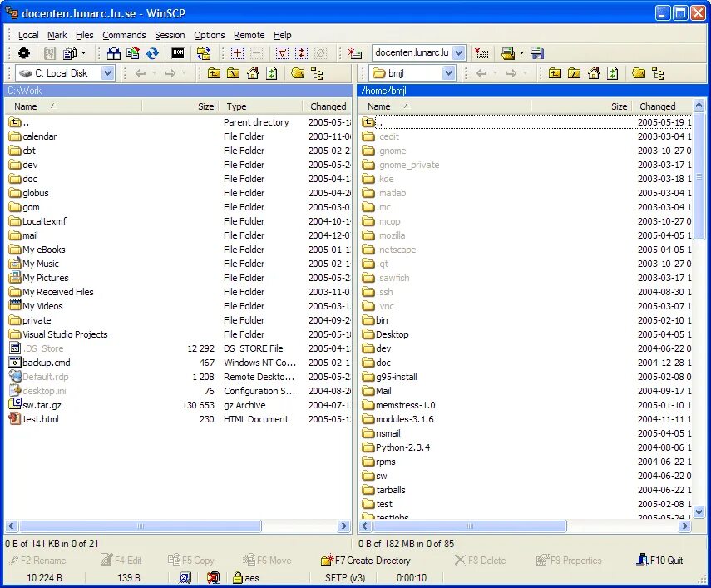This screenshot has height=588, width=711.
Task: Click the synchronized browsing toolbar icon
Action: [x=204, y=53]
